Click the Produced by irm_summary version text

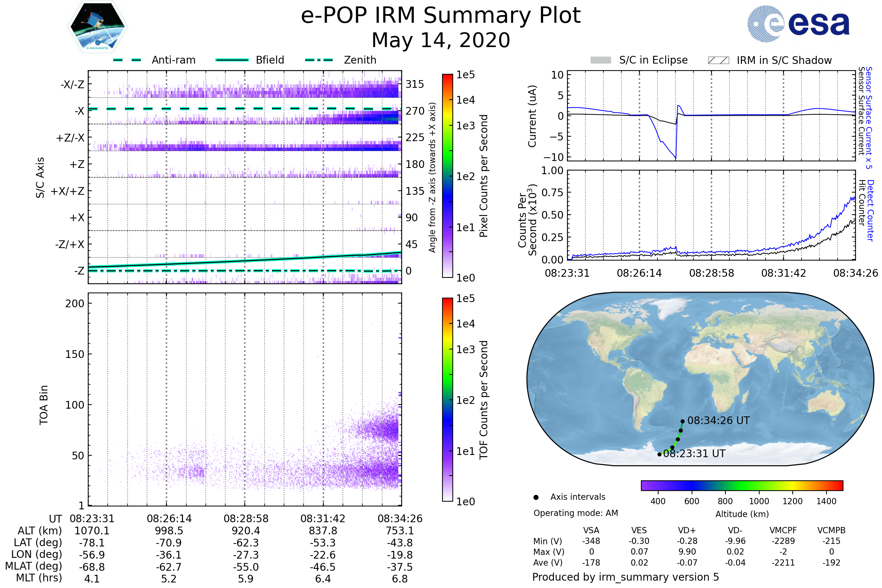pos(625,577)
